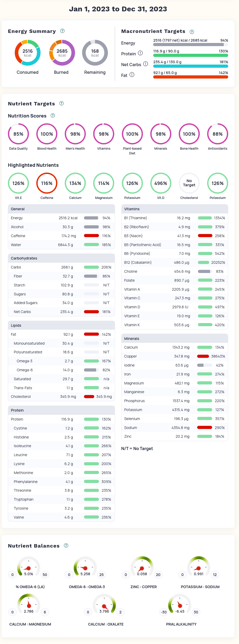Select the Iodine 63.6 µg row
239x644 pixels.
pos(175,365)
